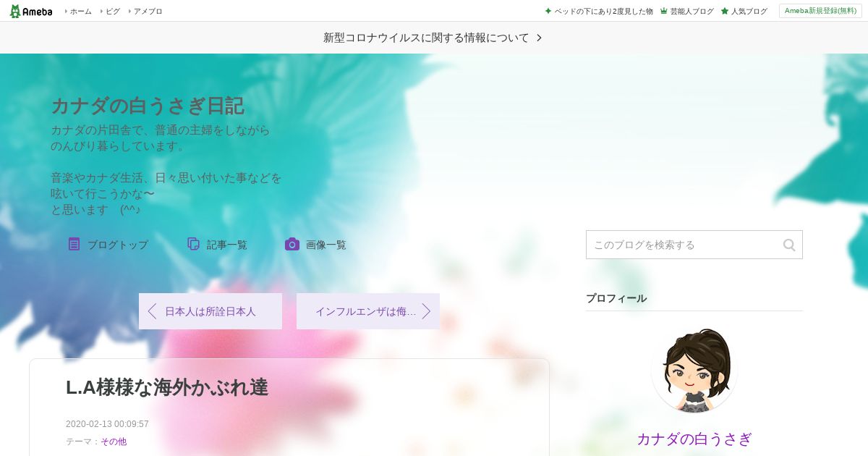The image size is (868, 456).
Task: Click left arrow of previous post button
Action: (152, 311)
